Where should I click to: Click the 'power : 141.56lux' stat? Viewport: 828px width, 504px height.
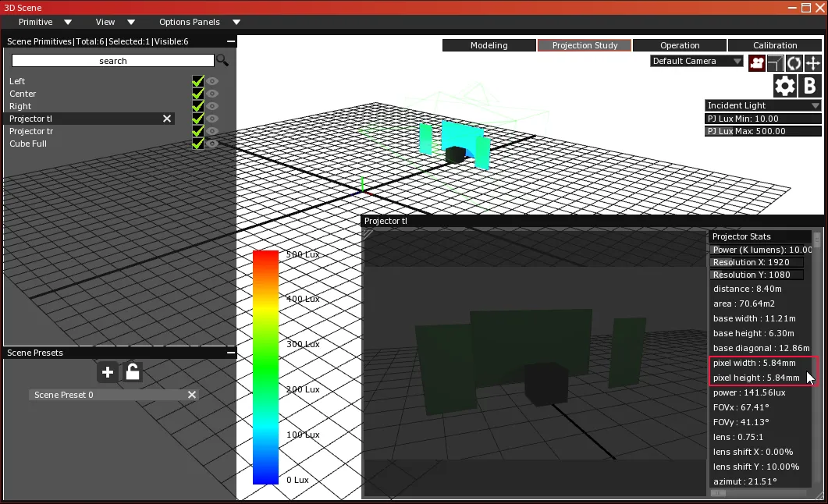tap(749, 392)
